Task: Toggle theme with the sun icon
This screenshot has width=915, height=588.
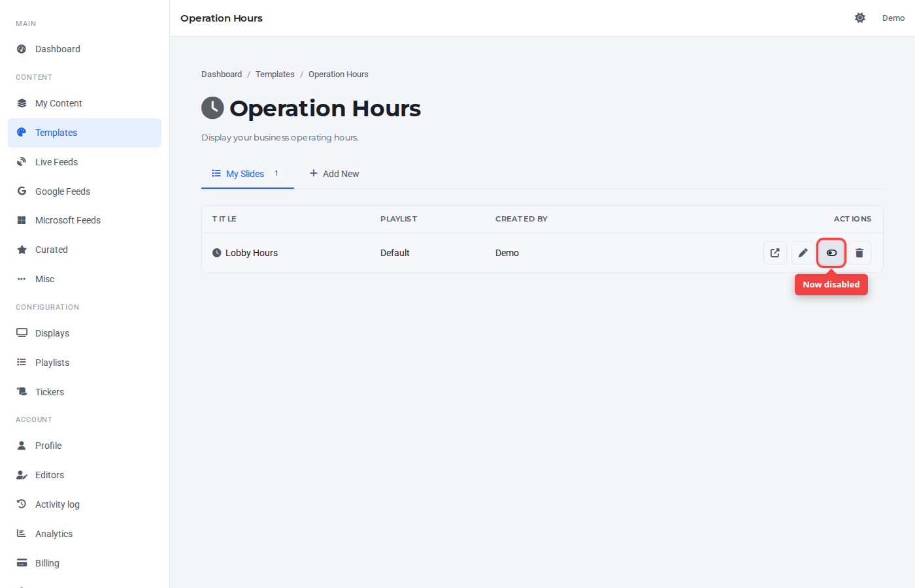Action: (860, 18)
